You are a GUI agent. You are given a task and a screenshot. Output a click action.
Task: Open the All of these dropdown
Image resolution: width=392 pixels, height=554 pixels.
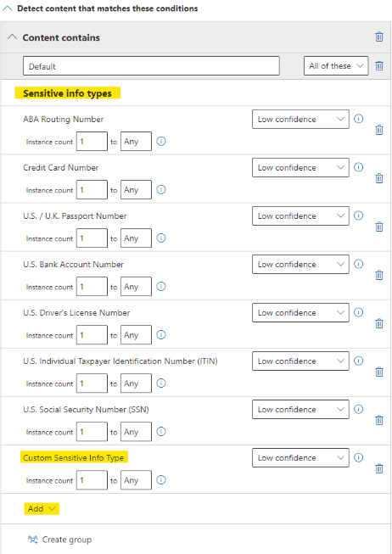tap(336, 65)
